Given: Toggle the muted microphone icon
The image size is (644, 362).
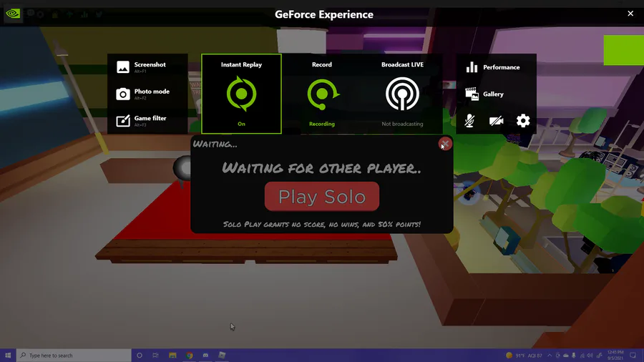Looking at the screenshot, I should tap(470, 121).
